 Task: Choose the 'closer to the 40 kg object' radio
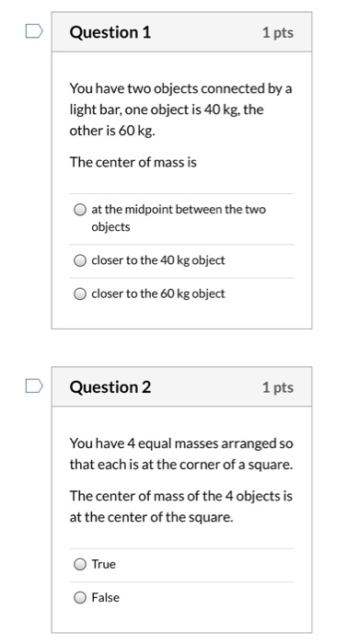(x=80, y=260)
